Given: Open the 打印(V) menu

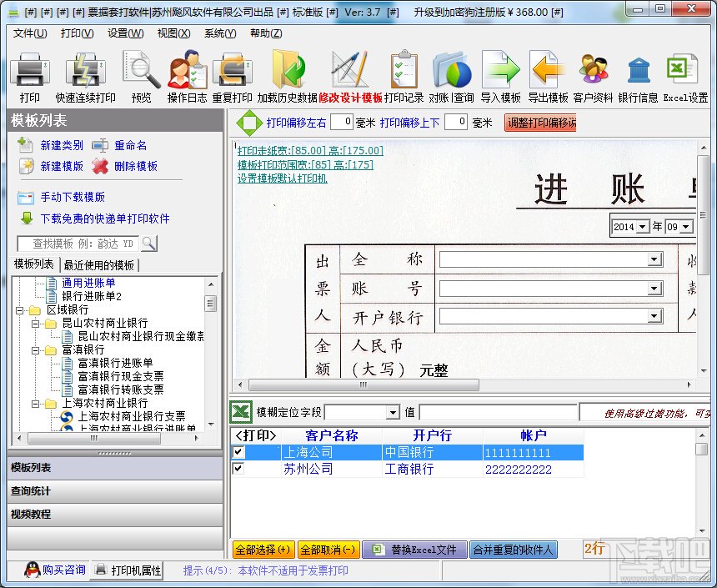Looking at the screenshot, I should pyautogui.click(x=77, y=33).
